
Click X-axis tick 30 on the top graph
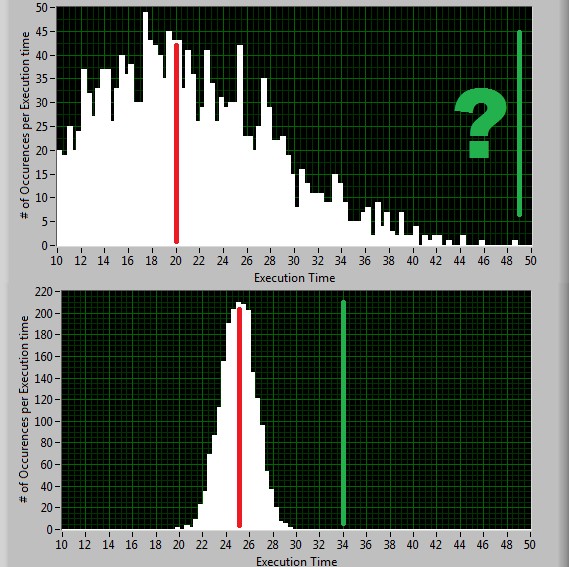click(x=294, y=261)
